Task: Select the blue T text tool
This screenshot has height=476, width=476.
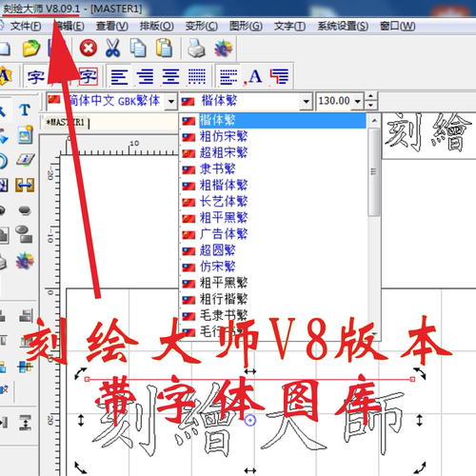Action: click(x=25, y=110)
